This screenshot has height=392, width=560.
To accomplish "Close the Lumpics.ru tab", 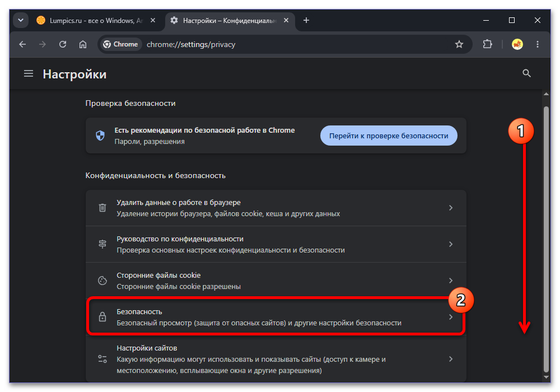I will coord(153,20).
